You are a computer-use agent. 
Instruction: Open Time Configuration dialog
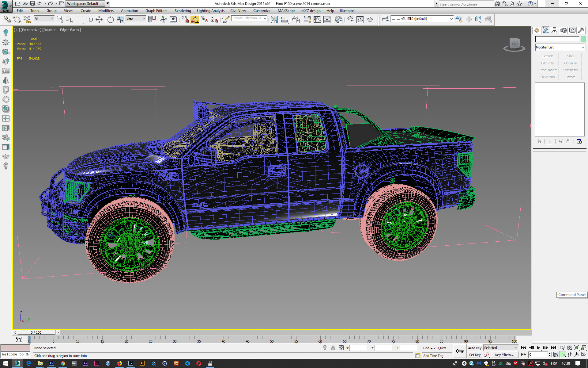(x=556, y=355)
